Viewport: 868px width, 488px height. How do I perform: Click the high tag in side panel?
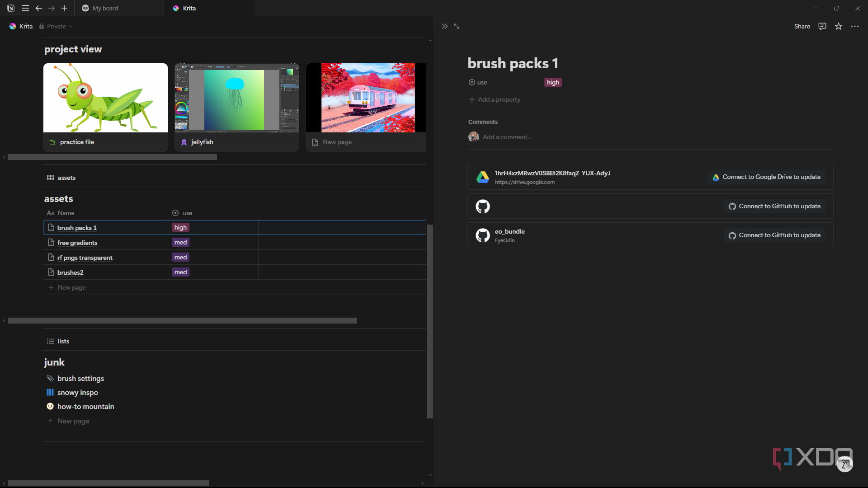[553, 82]
